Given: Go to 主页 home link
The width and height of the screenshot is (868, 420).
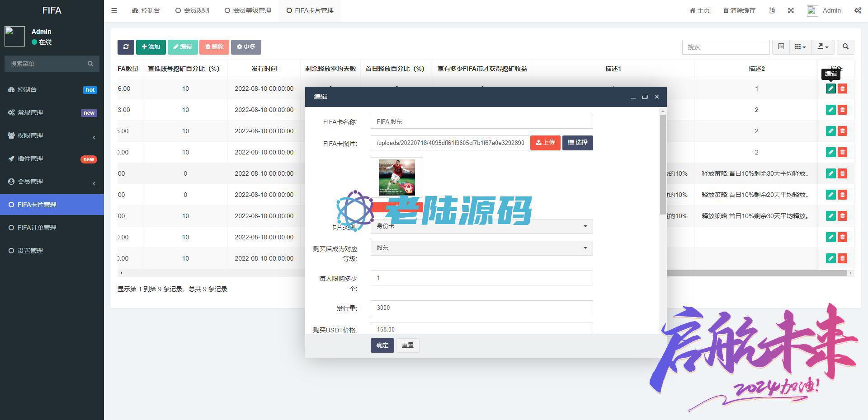Looking at the screenshot, I should click(699, 10).
